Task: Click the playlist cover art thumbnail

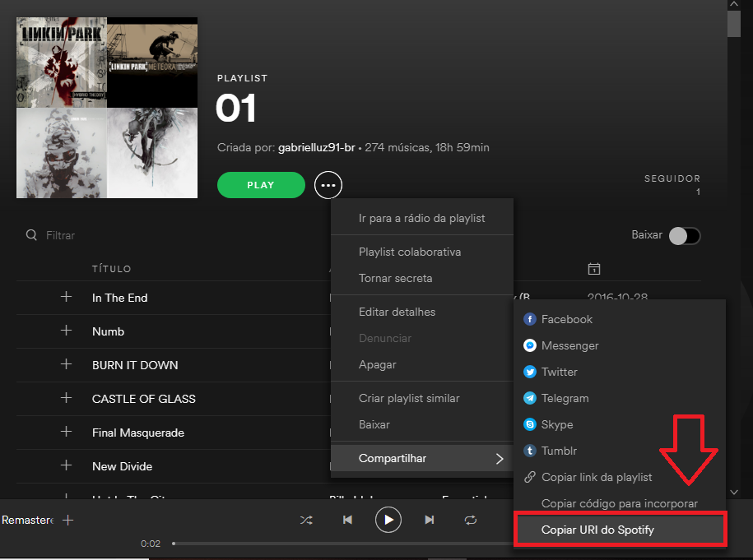Action: (107, 108)
